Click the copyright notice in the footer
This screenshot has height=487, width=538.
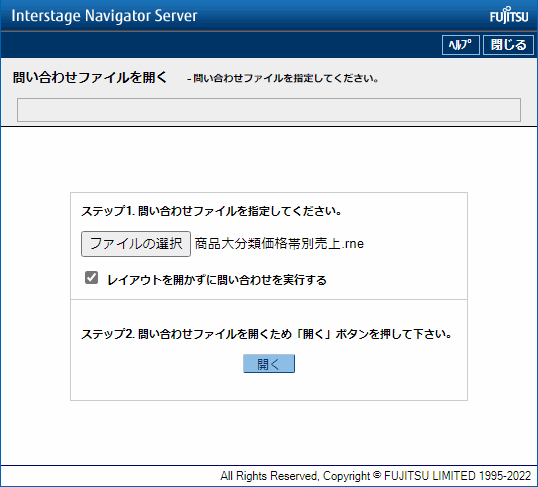pyautogui.click(x=376, y=476)
